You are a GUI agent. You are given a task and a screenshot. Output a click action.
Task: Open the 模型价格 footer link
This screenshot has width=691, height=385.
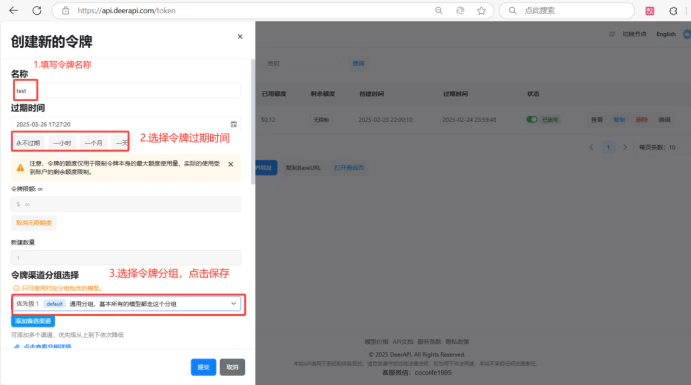coord(376,342)
